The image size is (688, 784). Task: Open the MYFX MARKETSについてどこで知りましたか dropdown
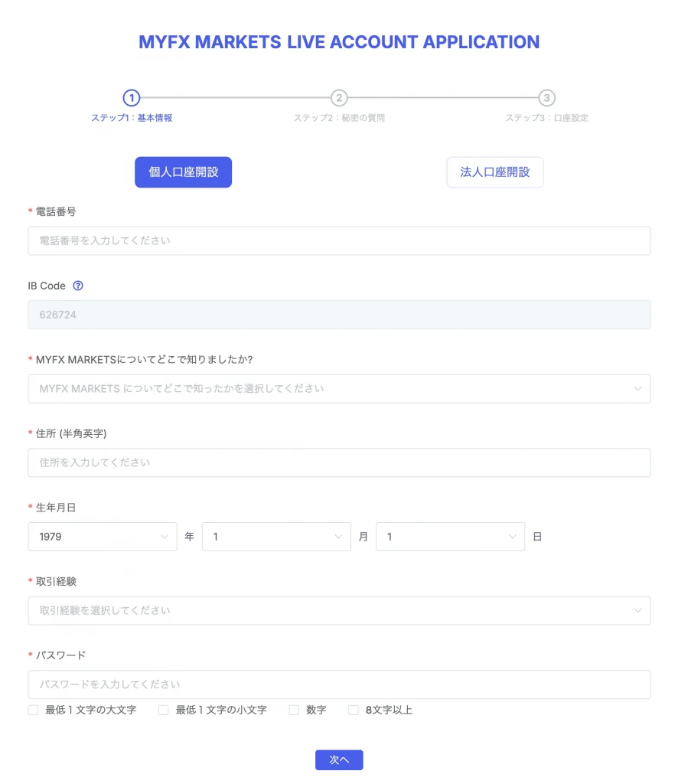(339, 388)
